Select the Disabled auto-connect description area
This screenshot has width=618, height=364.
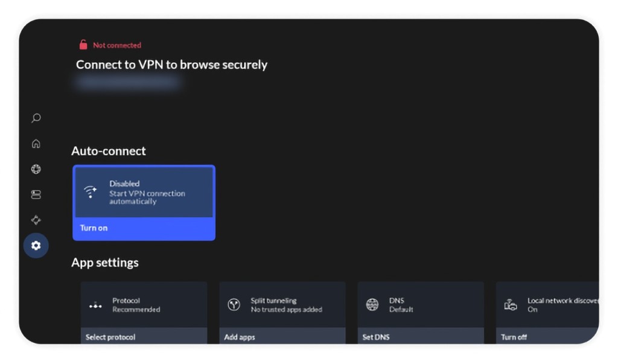point(147,192)
